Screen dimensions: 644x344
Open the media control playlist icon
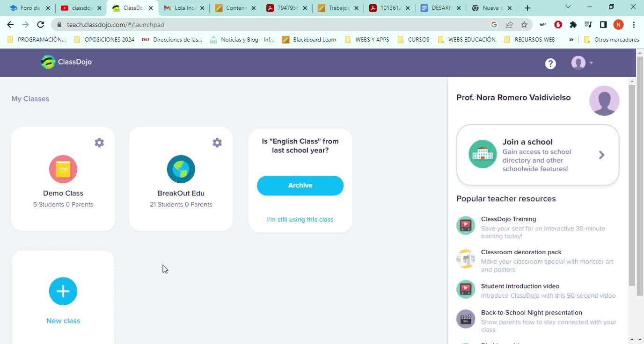588,25
